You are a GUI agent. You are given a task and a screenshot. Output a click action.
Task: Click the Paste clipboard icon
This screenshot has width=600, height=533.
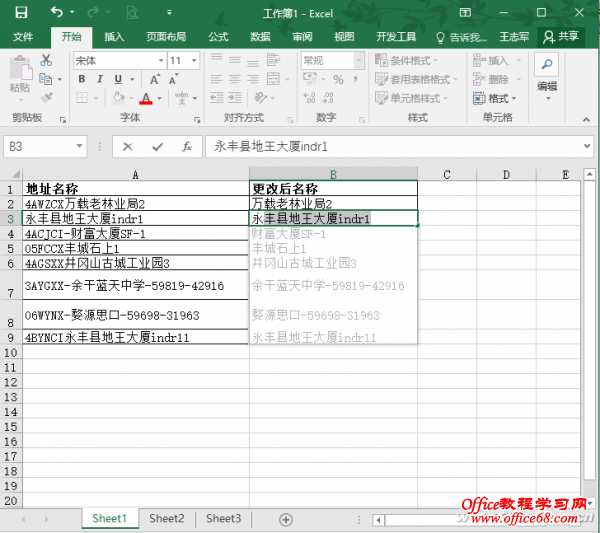pos(21,70)
